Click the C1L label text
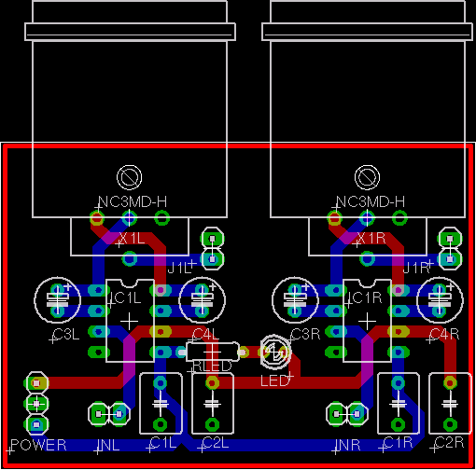 (162, 443)
